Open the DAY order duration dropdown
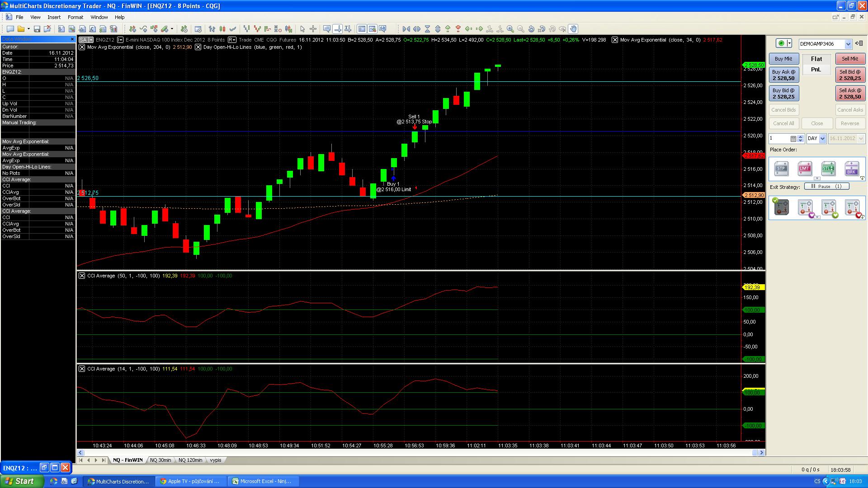The image size is (868, 488). tap(822, 139)
